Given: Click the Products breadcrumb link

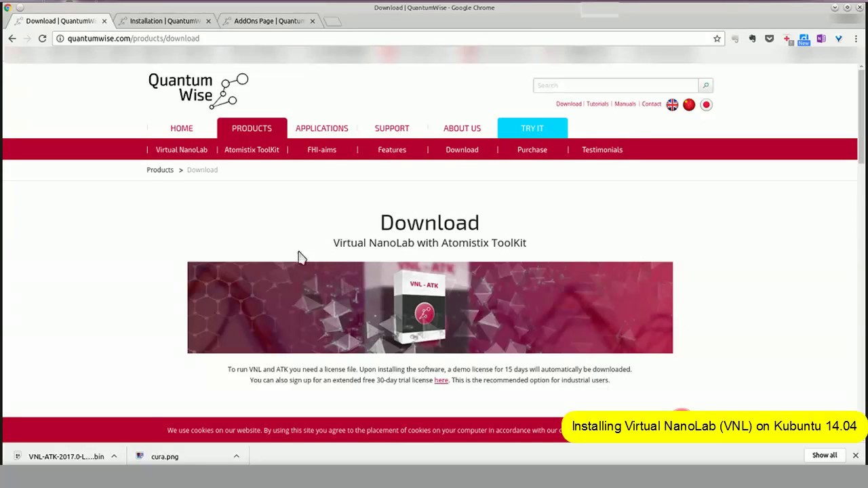Looking at the screenshot, I should pos(160,170).
